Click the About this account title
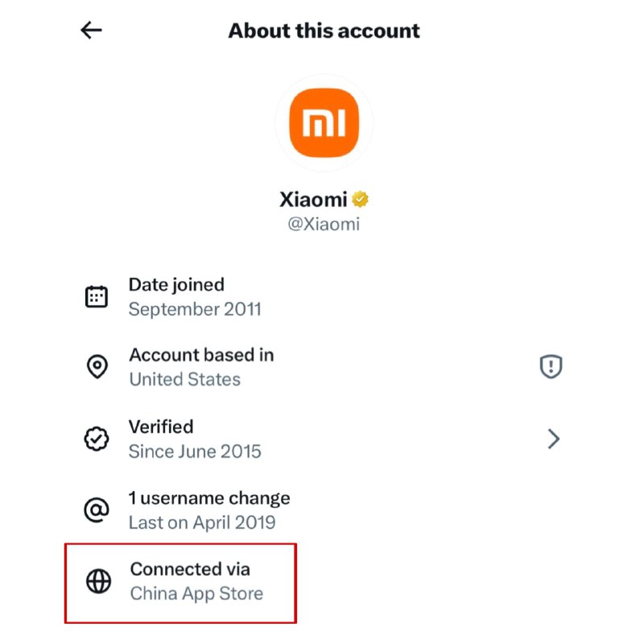 [x=324, y=31]
